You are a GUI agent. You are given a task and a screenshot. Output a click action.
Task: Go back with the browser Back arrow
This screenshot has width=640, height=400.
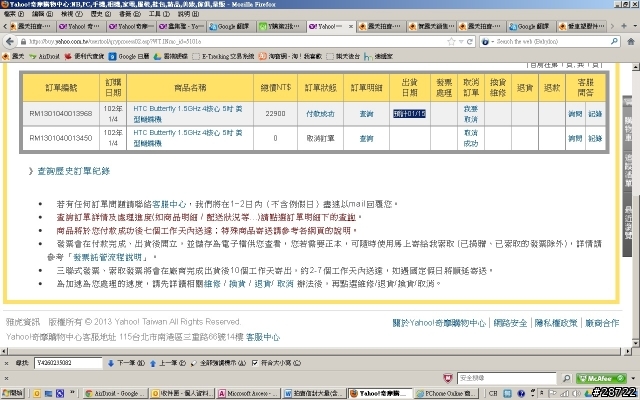click(x=10, y=41)
